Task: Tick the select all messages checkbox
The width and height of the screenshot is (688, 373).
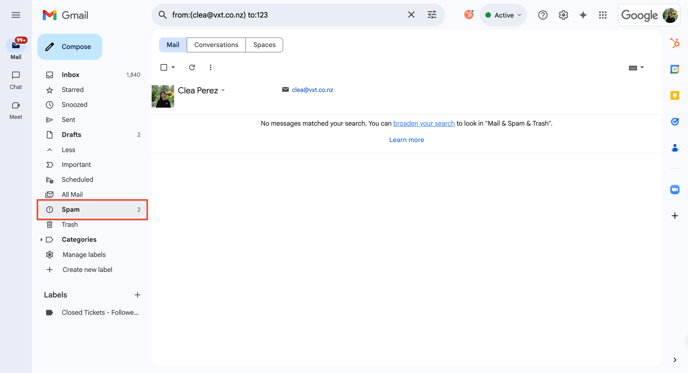Action: [164, 67]
